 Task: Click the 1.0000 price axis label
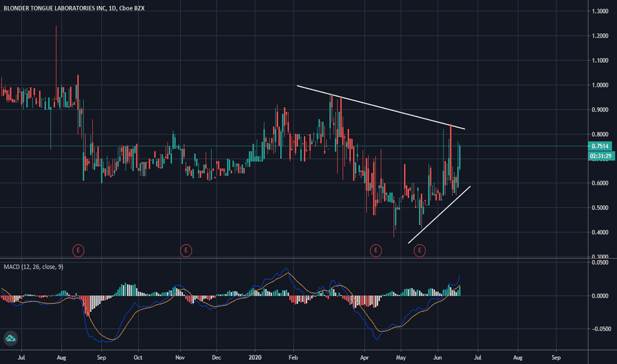tap(600, 85)
